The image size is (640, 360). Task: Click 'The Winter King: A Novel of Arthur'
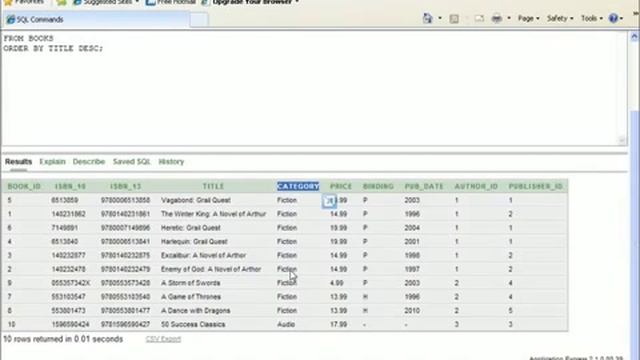pyautogui.click(x=213, y=214)
